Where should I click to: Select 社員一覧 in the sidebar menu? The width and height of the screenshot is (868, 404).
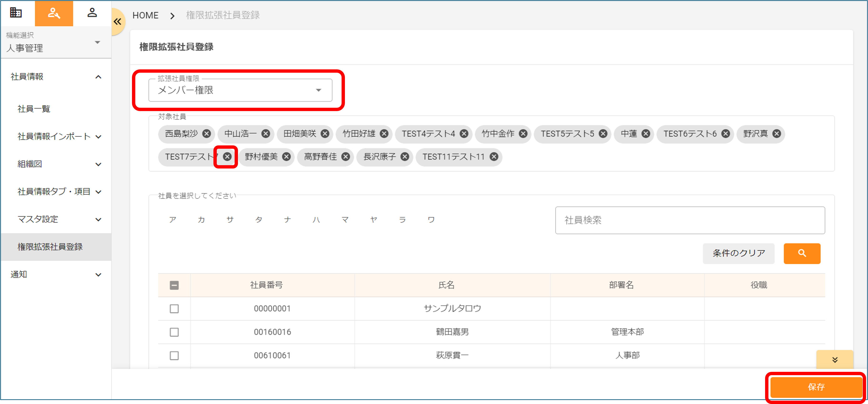click(x=33, y=109)
